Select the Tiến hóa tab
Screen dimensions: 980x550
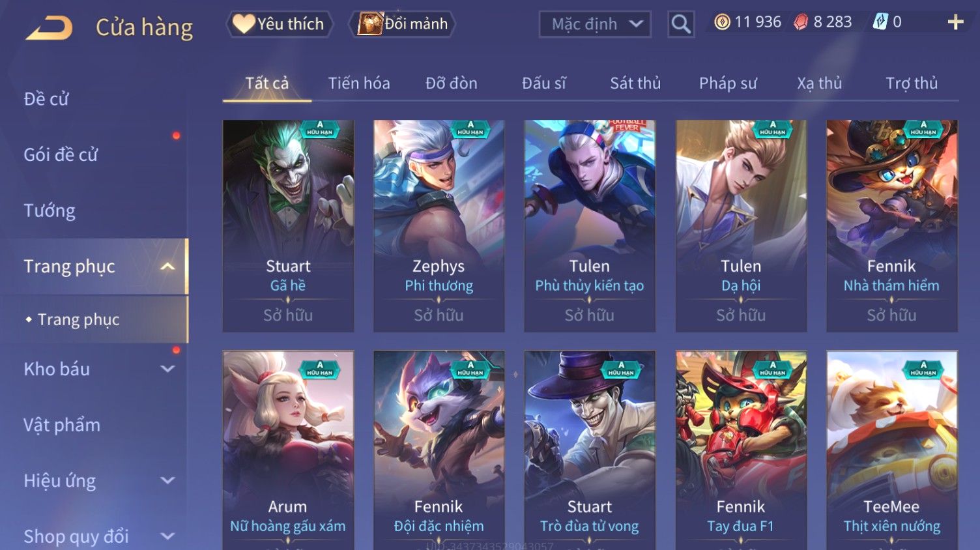(x=359, y=83)
